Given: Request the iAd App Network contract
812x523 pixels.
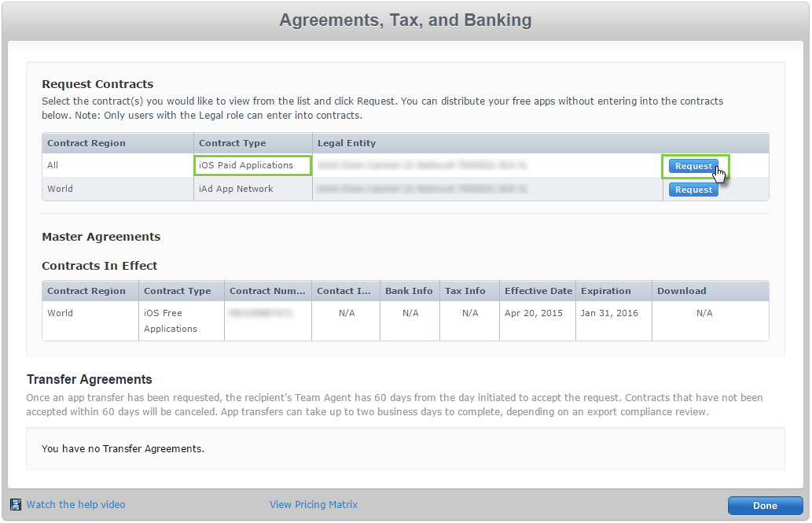Looking at the screenshot, I should (x=693, y=190).
